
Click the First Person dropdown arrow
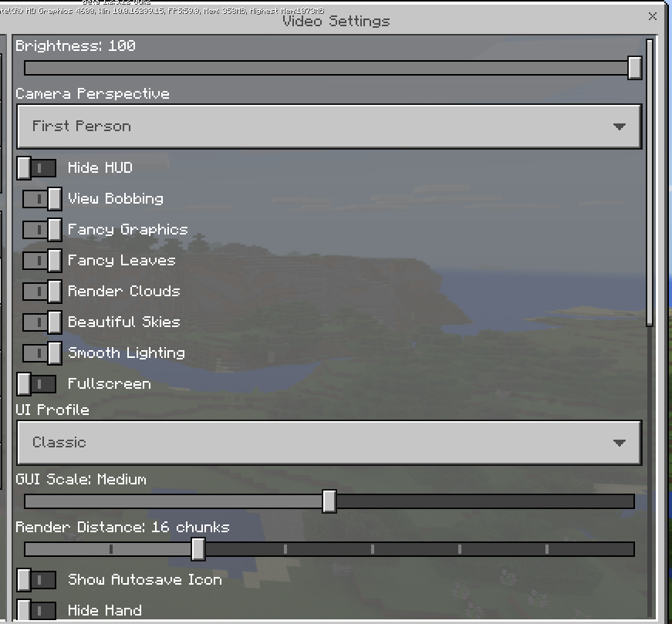[x=619, y=126]
